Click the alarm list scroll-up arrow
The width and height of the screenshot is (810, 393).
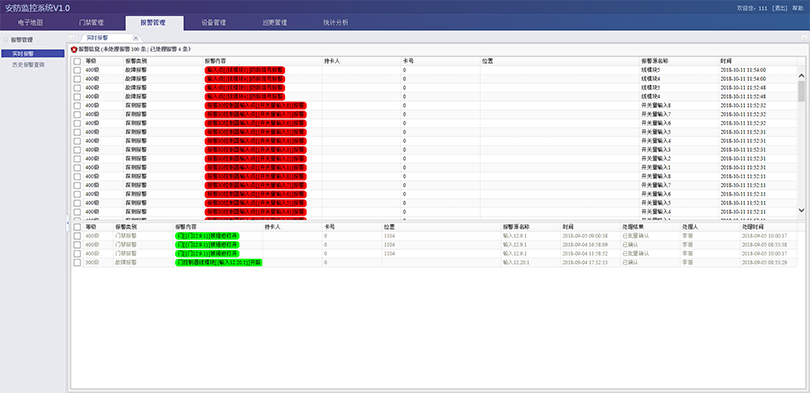[x=801, y=76]
